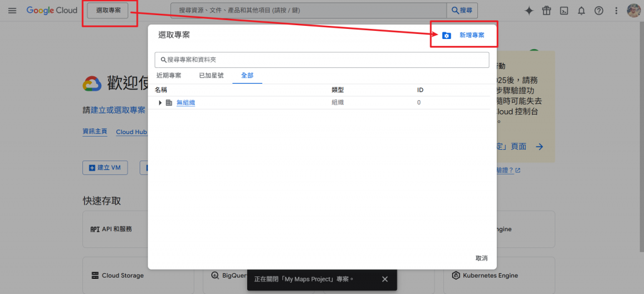Image resolution: width=644 pixels, height=294 pixels.
Task: Open the three-dot settings menu
Action: 616,11
